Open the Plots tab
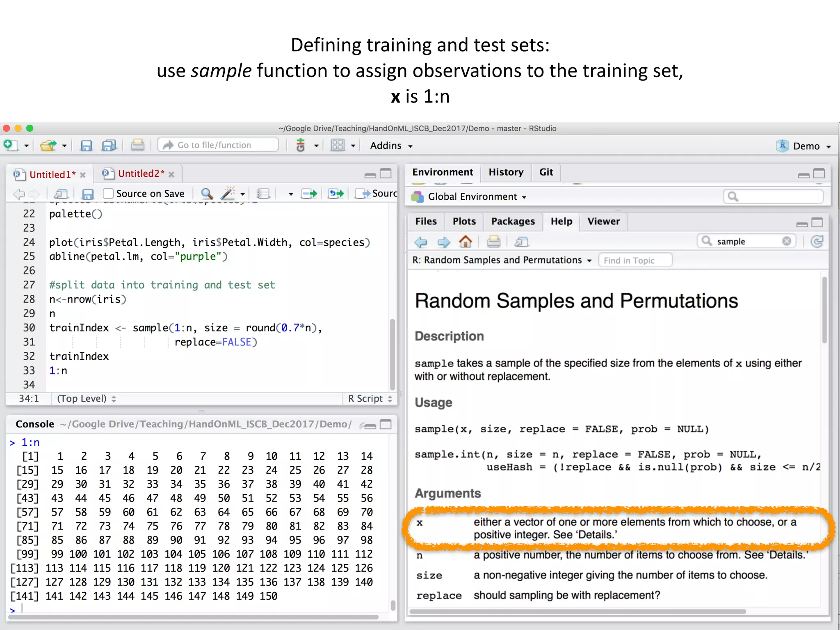This screenshot has height=630, width=840. [464, 221]
